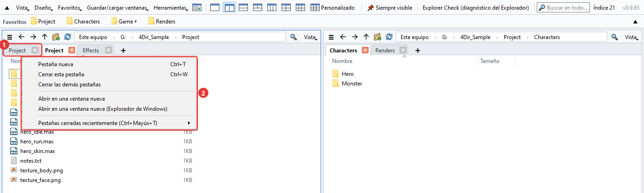Collapse the top toolbar with the triangle icon

[7, 8]
